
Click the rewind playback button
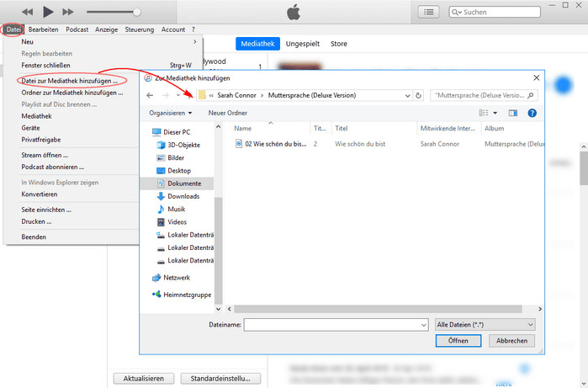[27, 12]
